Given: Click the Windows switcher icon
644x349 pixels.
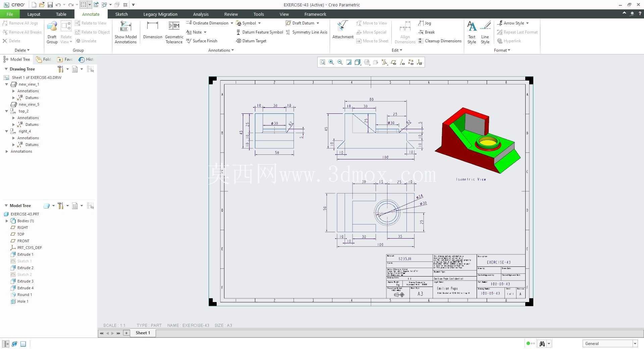Looking at the screenshot, I should (104, 5).
